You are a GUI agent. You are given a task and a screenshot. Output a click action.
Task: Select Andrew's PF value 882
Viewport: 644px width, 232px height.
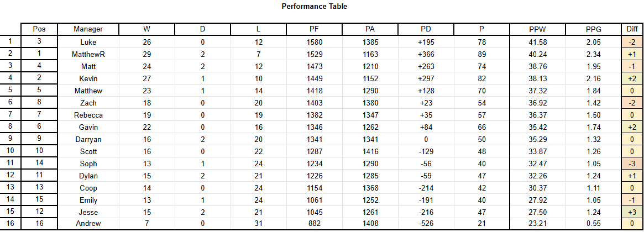point(314,223)
